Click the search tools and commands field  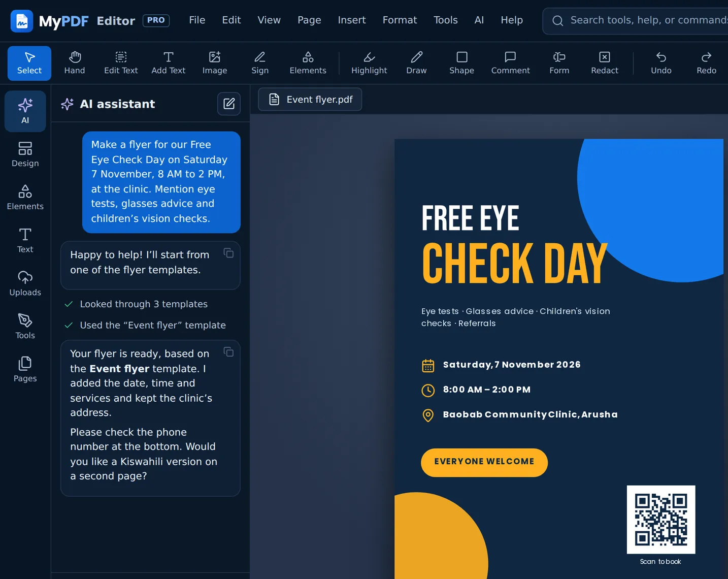coord(636,21)
